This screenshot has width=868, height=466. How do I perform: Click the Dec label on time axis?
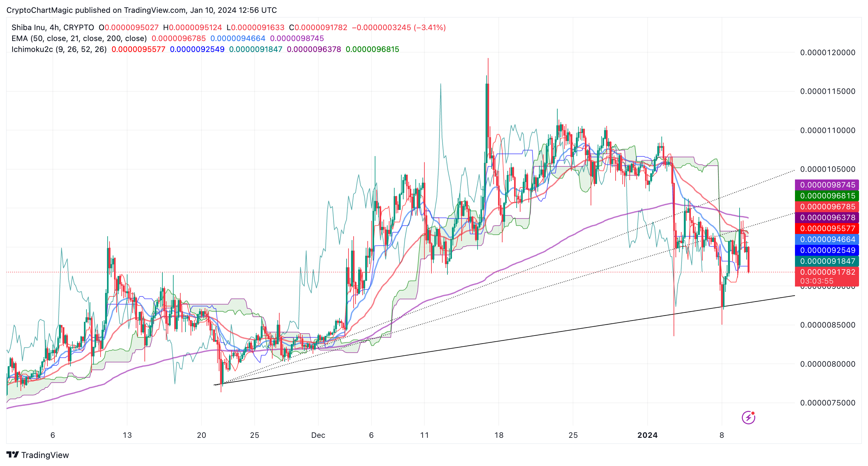point(318,435)
